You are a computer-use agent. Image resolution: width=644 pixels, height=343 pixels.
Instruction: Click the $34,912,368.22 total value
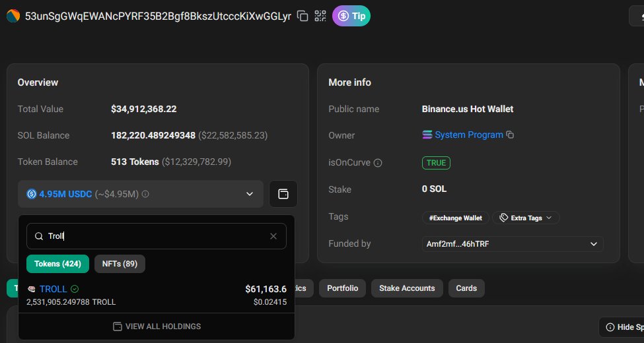(144, 109)
